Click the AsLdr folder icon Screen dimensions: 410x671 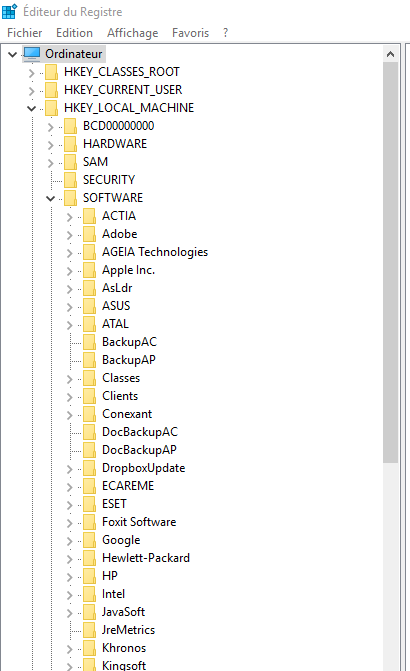click(x=89, y=288)
